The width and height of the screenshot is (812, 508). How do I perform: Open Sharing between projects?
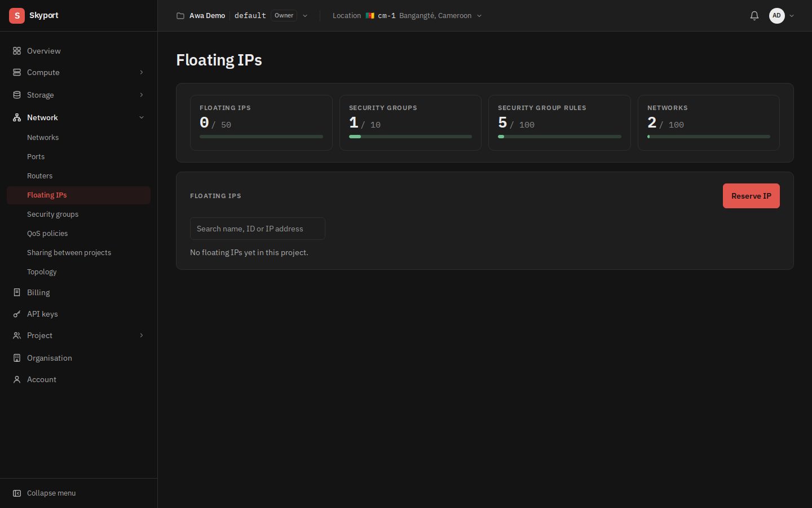(x=78, y=253)
